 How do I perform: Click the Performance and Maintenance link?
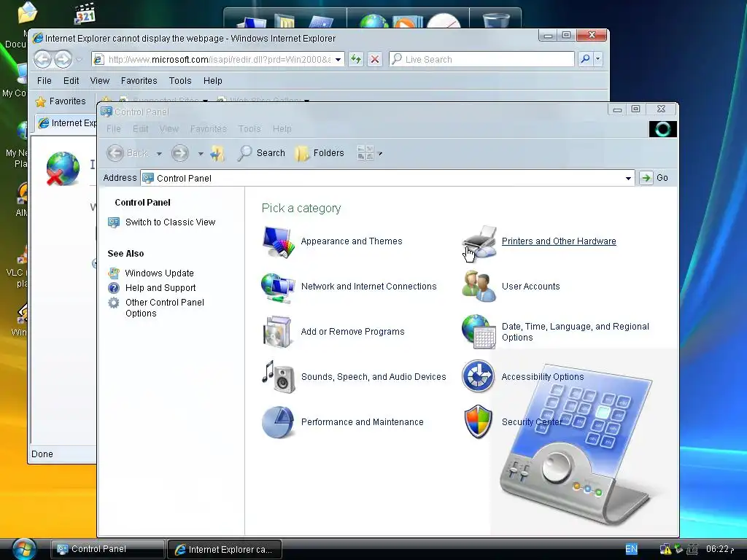pos(362,422)
